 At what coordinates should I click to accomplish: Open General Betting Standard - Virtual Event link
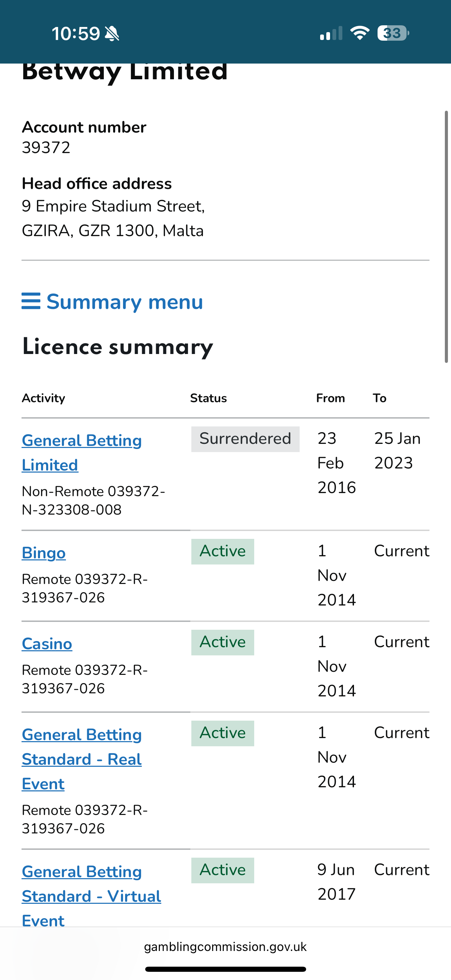[x=91, y=896]
